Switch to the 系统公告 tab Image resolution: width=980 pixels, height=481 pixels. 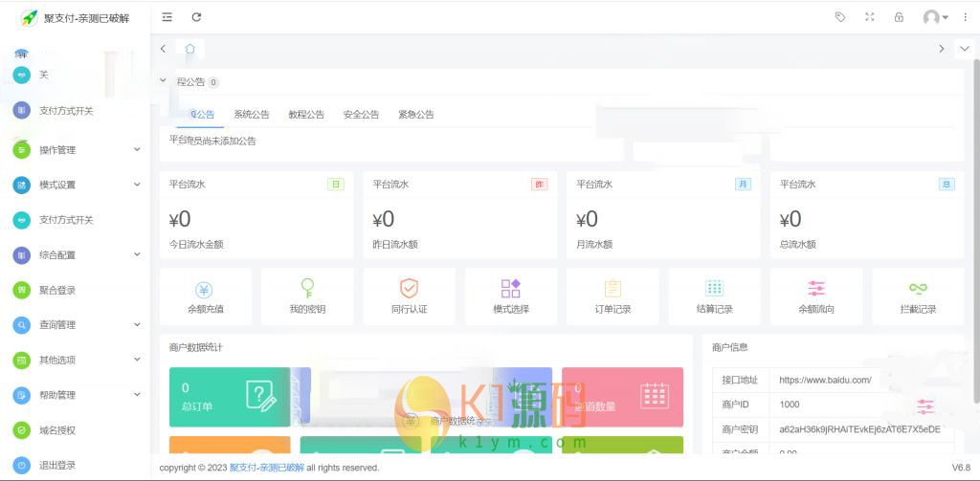[x=252, y=115]
